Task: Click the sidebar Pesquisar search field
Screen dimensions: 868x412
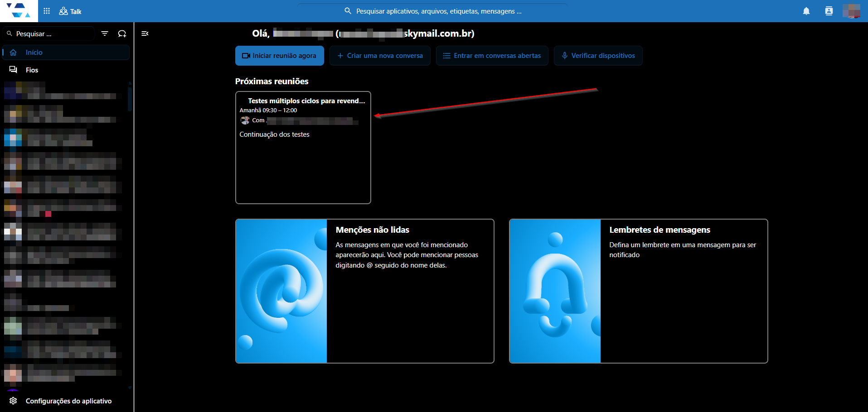Action: click(x=49, y=34)
